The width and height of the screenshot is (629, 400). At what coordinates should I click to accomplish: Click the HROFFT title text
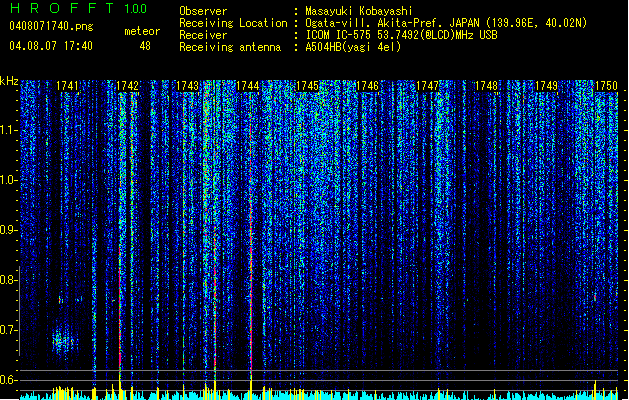[x=62, y=8]
